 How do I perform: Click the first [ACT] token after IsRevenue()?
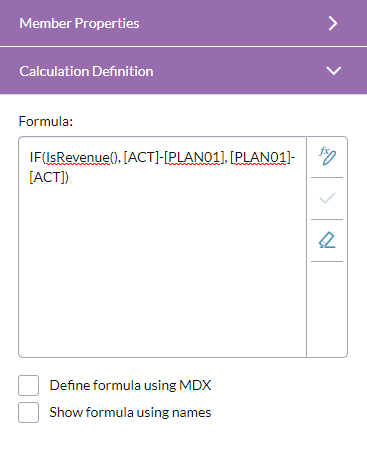click(141, 157)
